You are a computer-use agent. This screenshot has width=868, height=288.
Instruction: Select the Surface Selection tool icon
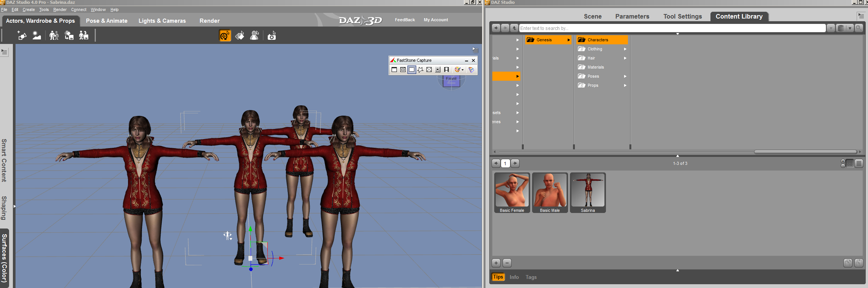click(x=240, y=36)
